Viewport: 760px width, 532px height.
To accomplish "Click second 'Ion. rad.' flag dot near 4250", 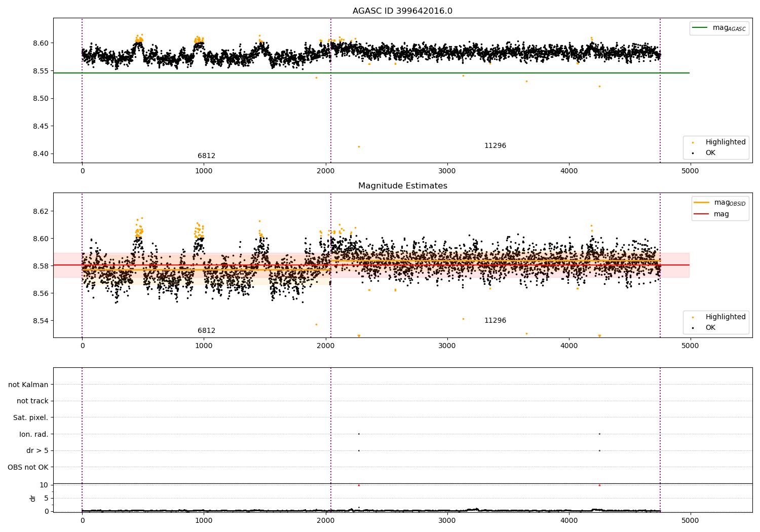I will click(599, 434).
